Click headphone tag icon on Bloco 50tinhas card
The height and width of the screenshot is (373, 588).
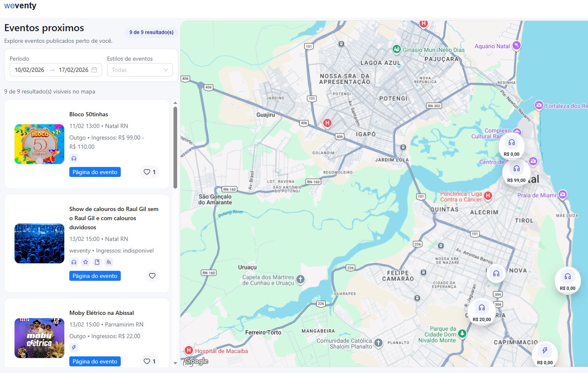click(x=74, y=158)
